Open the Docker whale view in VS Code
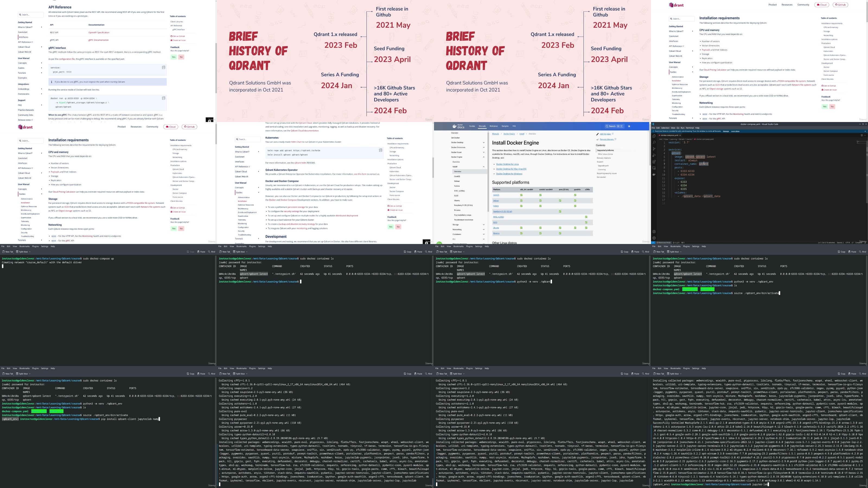This screenshot has height=488, width=868. coord(654,174)
